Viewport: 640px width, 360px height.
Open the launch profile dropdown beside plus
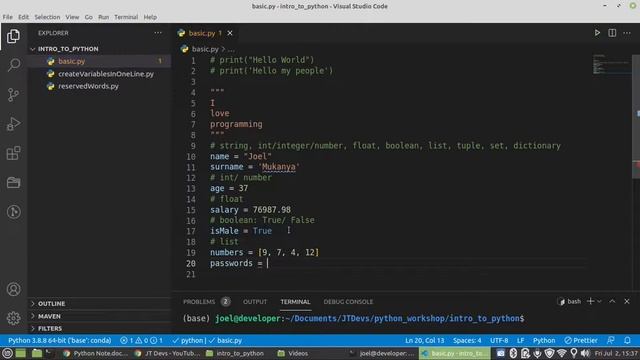click(599, 301)
